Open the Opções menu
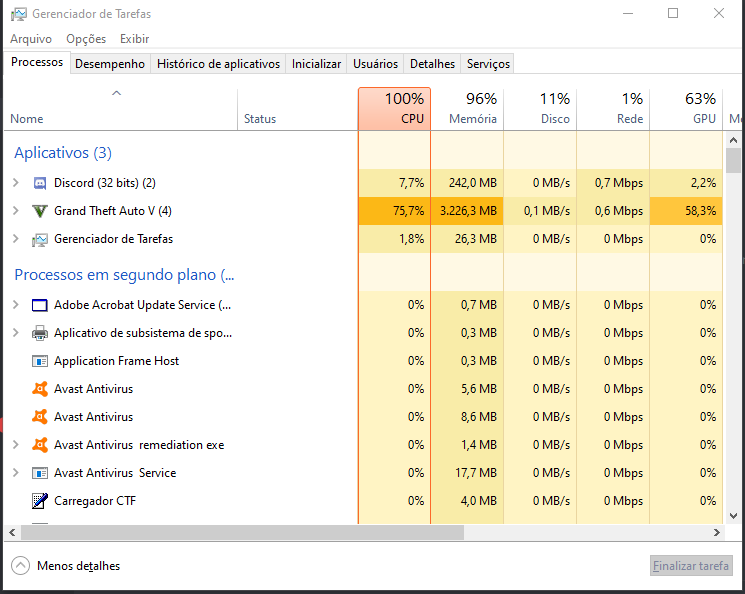 point(86,39)
